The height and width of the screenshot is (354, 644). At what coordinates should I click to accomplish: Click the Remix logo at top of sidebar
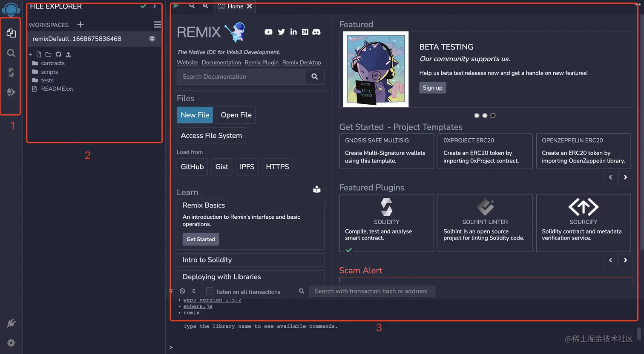click(11, 9)
